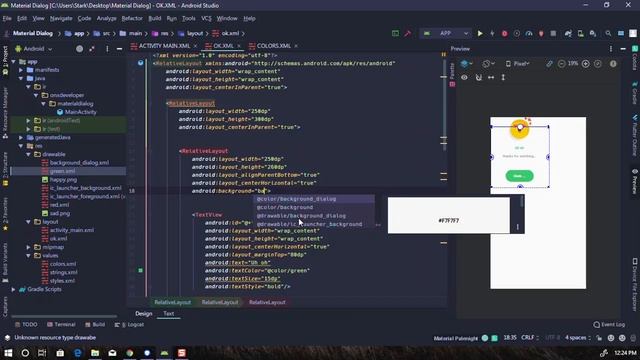Collapse the app module tree node
The width and height of the screenshot is (640, 360).
point(13,62)
